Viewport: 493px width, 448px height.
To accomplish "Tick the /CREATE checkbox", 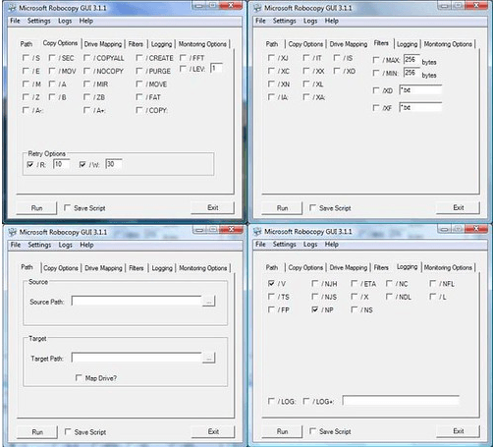I will [139, 58].
